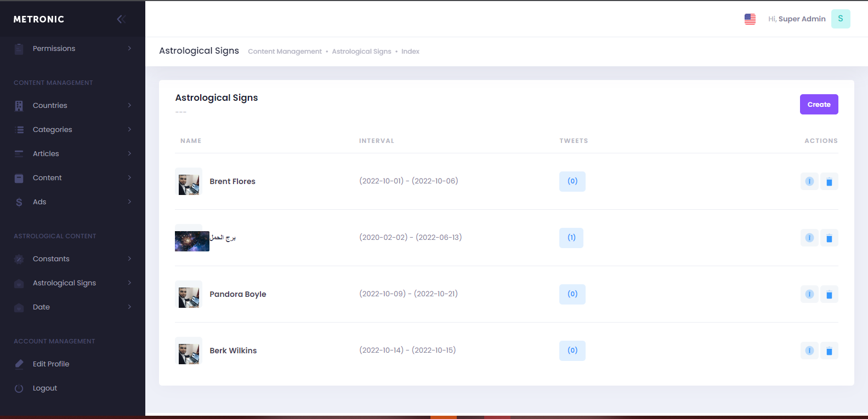Expand the Countries menu chevron
The image size is (868, 419).
click(129, 105)
